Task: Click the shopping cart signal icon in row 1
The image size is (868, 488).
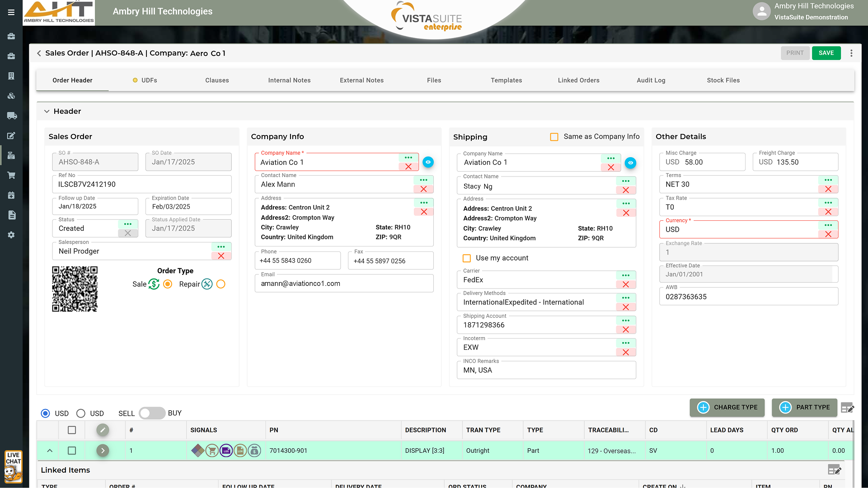Action: tap(211, 451)
